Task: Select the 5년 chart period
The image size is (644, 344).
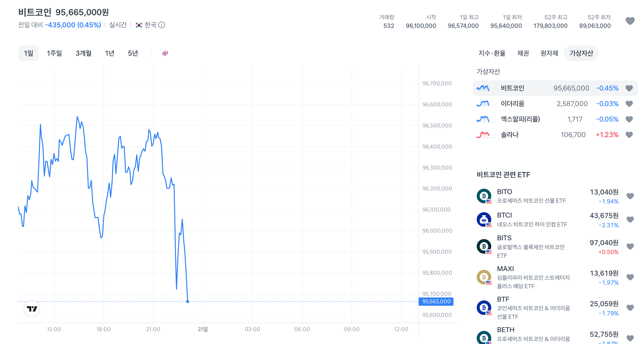Action: point(133,53)
